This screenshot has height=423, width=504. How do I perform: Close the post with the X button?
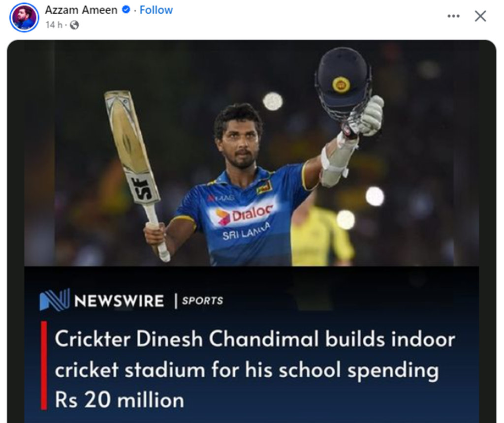coord(480,16)
